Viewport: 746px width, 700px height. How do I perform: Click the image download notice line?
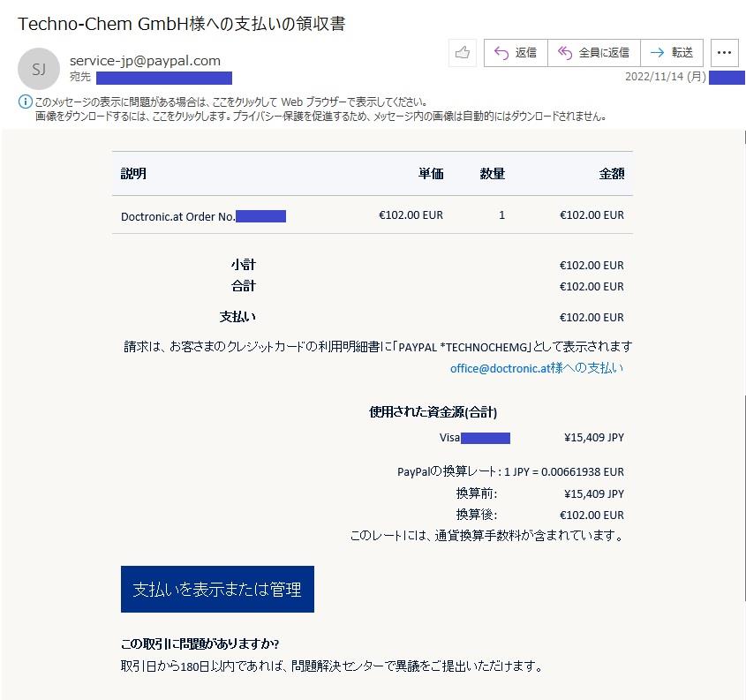pyautogui.click(x=320, y=116)
